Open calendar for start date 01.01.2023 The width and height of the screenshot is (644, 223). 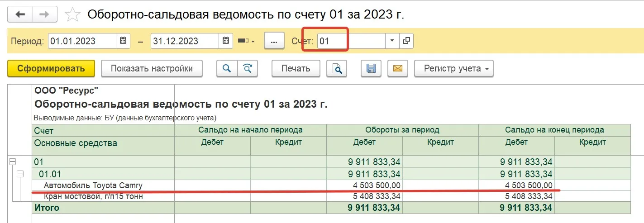[123, 41]
